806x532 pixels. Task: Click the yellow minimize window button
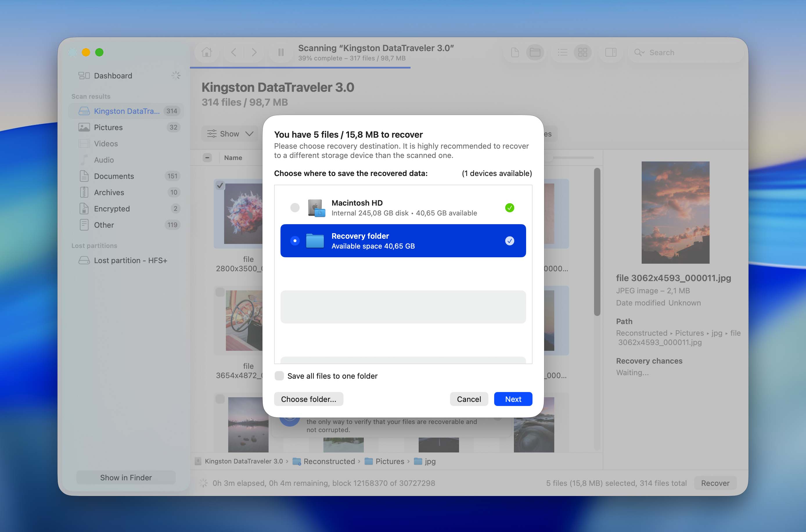(x=86, y=52)
